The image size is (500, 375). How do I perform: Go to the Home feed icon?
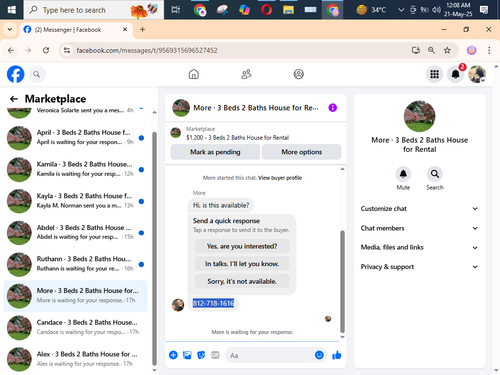194,74
